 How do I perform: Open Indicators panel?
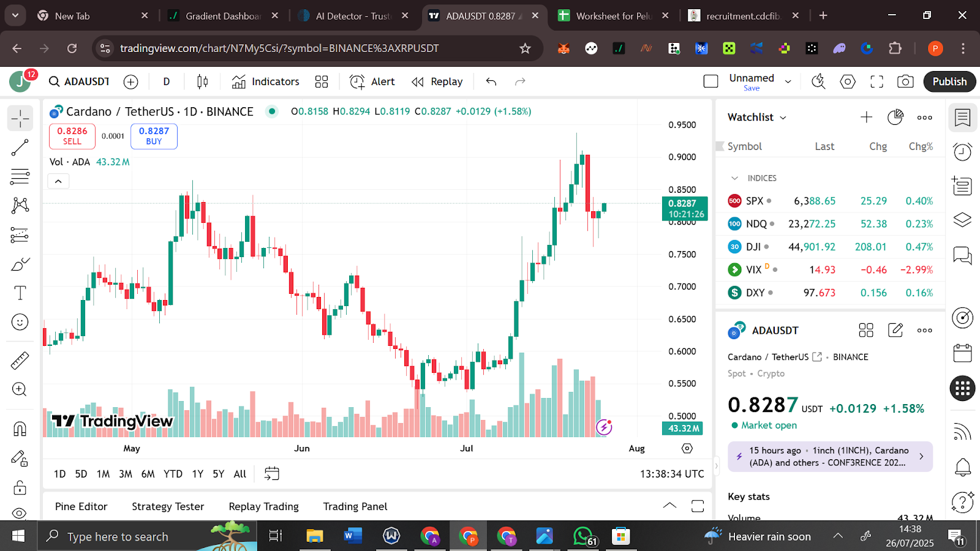266,81
